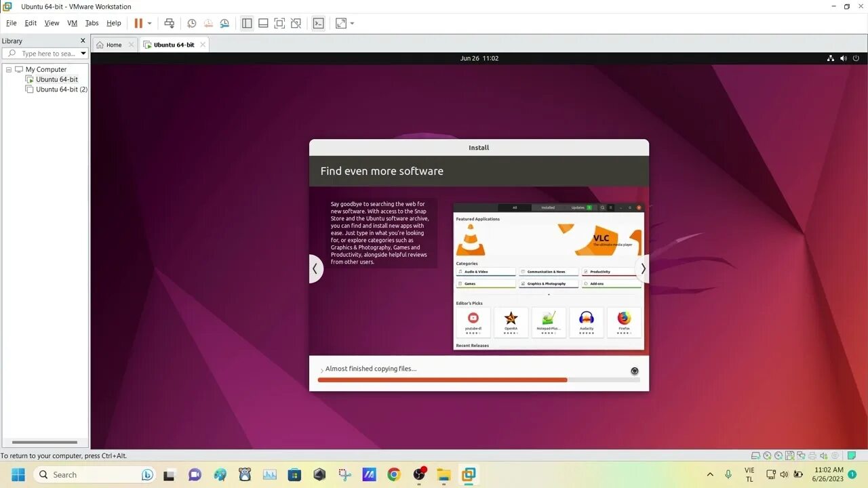This screenshot has height=488, width=868.
Task: Click the round skip icon beside progress
Action: click(x=635, y=371)
